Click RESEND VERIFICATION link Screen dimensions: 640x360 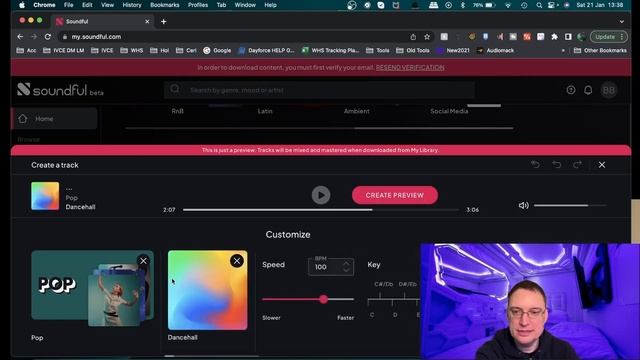point(410,67)
